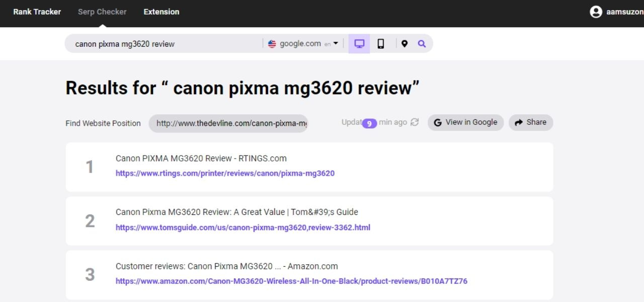This screenshot has height=302, width=644.
Task: Click the purple 9 minutes badge
Action: (369, 123)
